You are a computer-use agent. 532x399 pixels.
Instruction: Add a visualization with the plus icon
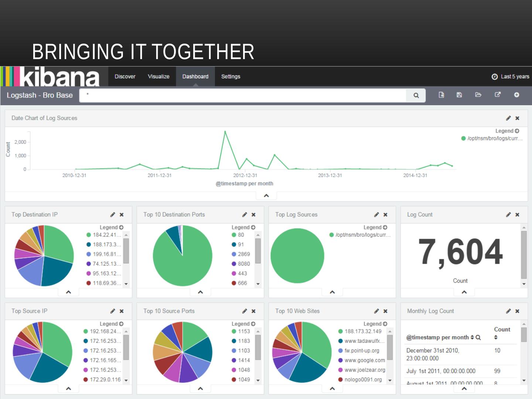[x=516, y=95]
